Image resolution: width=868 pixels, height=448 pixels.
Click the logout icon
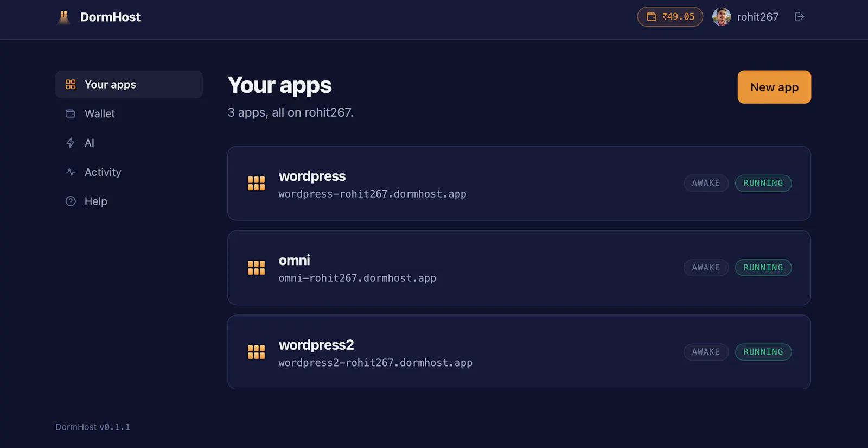point(799,17)
